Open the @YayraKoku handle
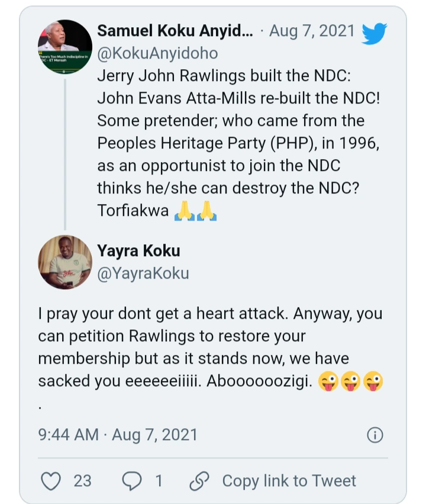 (143, 273)
